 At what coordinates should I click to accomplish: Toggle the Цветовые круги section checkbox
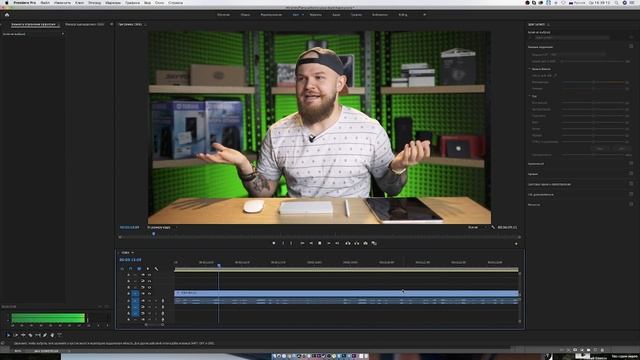pyautogui.click(x=631, y=184)
